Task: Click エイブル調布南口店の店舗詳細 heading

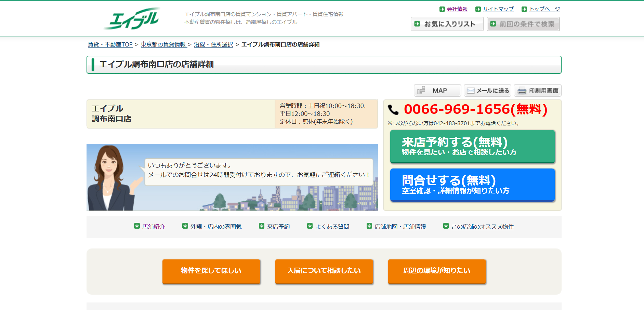Action: click(x=156, y=65)
